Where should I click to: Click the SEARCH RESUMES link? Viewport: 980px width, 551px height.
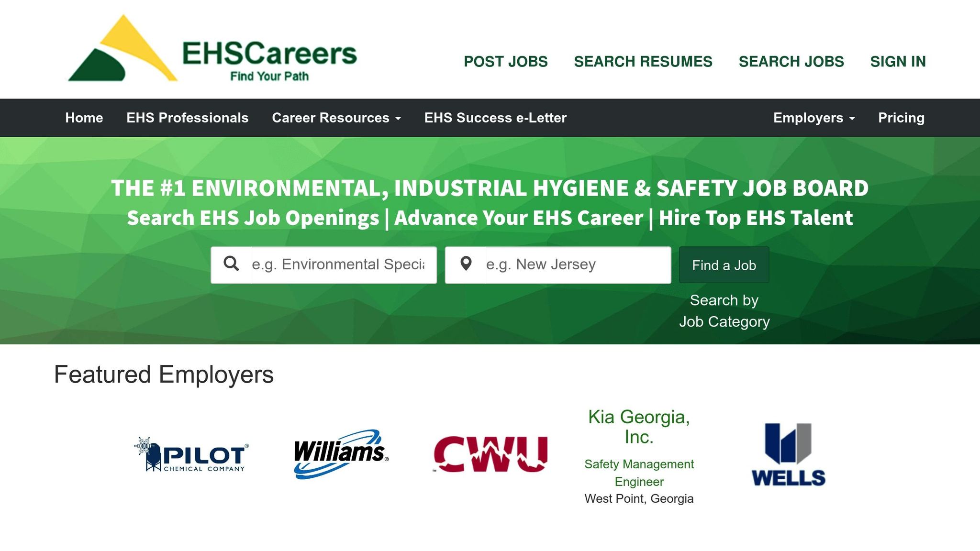[643, 62]
